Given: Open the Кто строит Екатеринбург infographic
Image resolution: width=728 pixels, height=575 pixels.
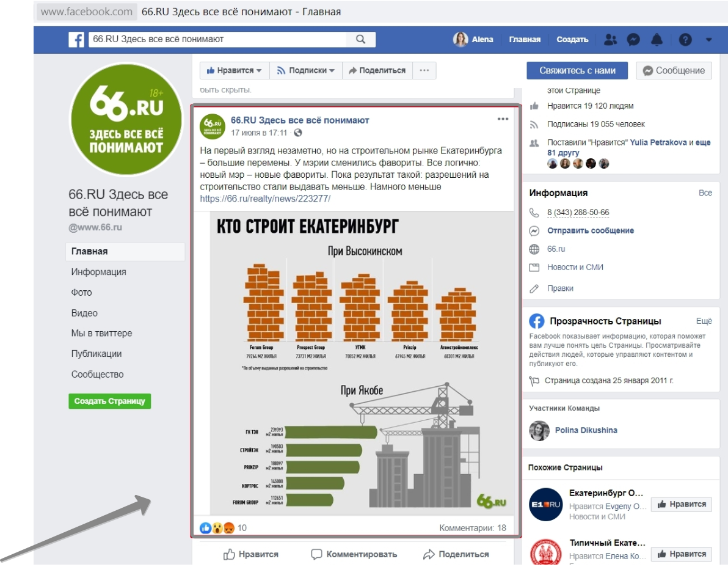Looking at the screenshot, I should 362,363.
